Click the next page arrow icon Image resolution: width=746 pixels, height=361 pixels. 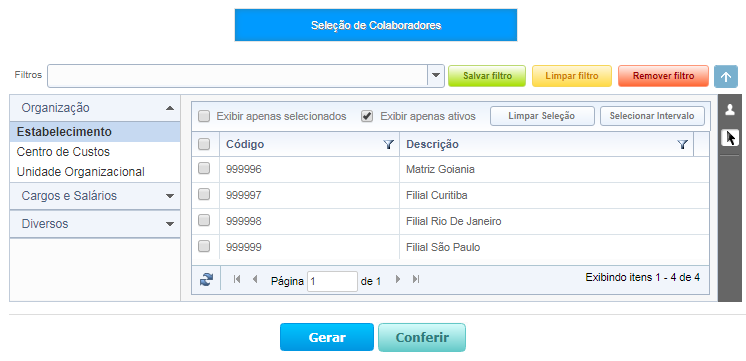398,279
